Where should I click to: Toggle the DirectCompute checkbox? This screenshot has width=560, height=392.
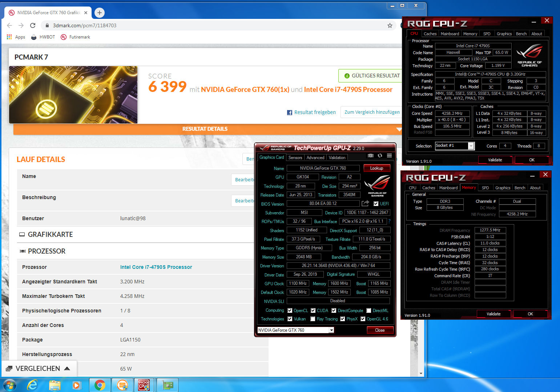coord(334,311)
